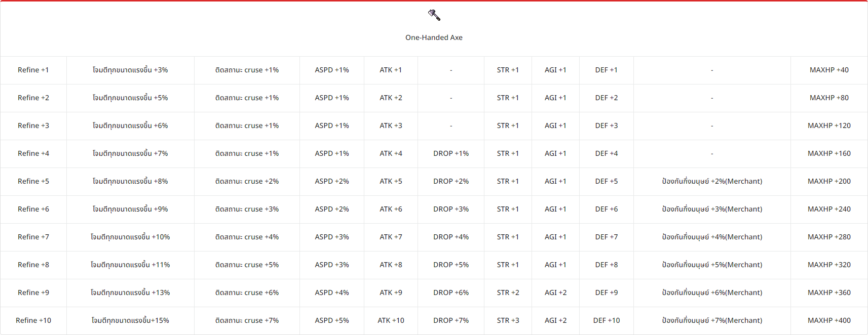Click the Refine +5 cell

click(x=33, y=181)
